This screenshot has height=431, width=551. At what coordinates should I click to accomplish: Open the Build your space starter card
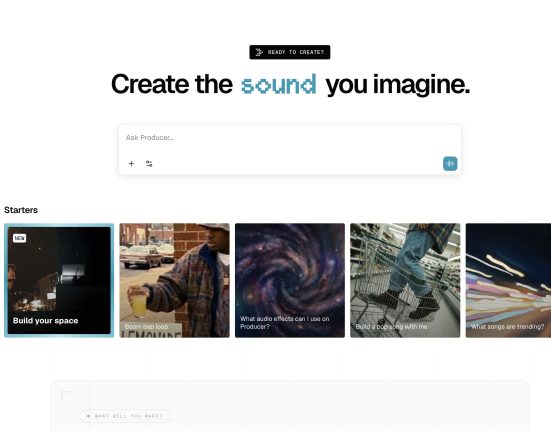(59, 280)
